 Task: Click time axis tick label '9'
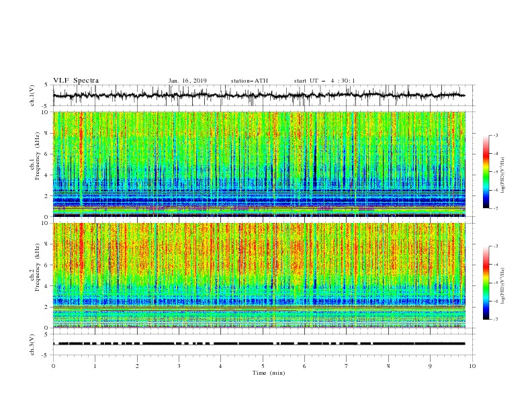pos(430,366)
